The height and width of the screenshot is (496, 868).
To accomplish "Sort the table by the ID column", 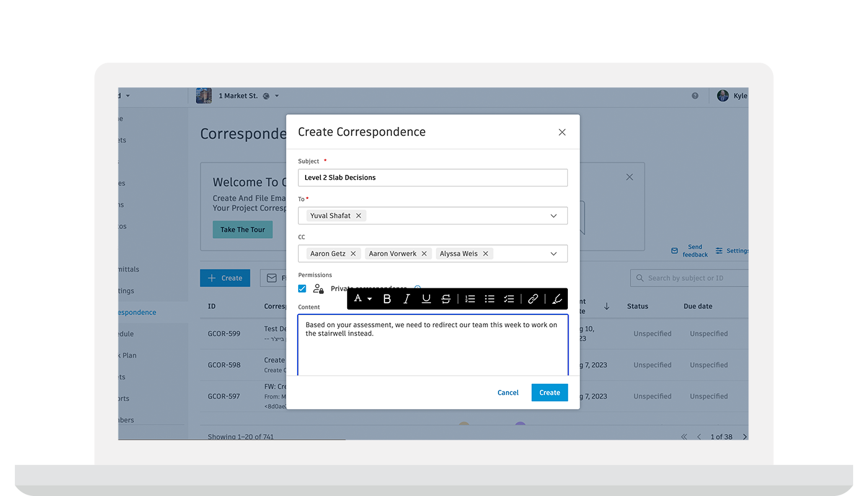I will point(211,306).
